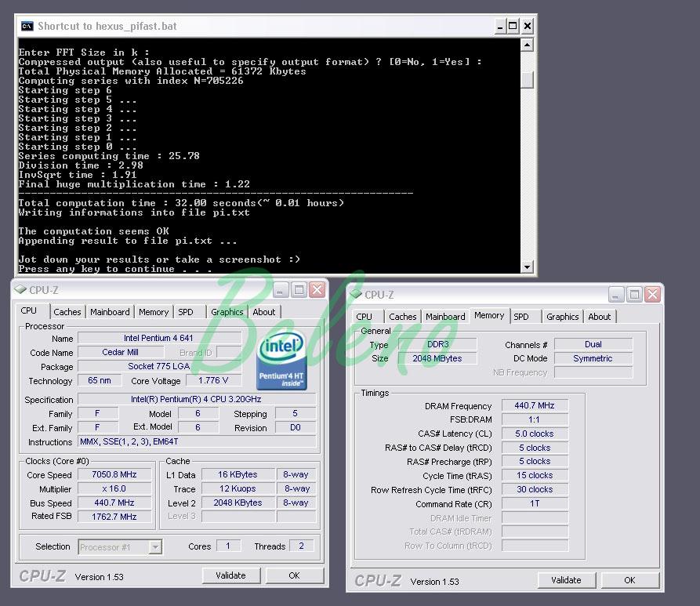Switch to Caches tab in right CPU-Z window

(403, 316)
